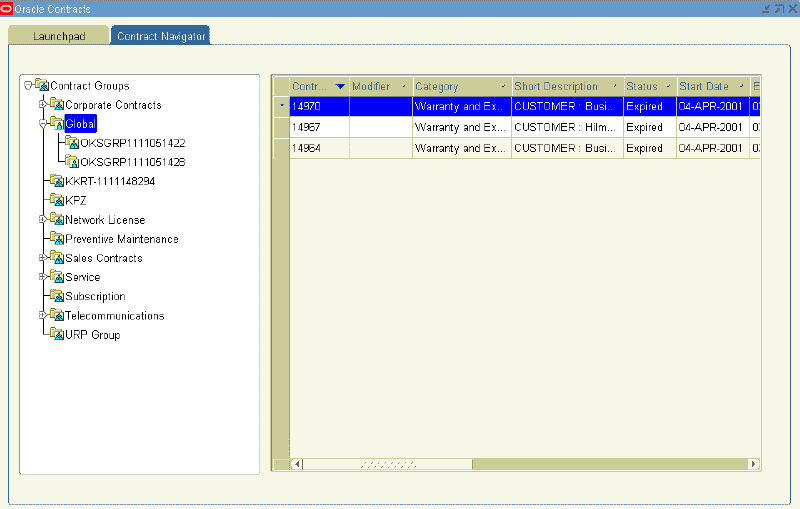Image resolution: width=800 pixels, height=509 pixels.
Task: Click Expired status of contract 14964
Action: click(x=650, y=148)
